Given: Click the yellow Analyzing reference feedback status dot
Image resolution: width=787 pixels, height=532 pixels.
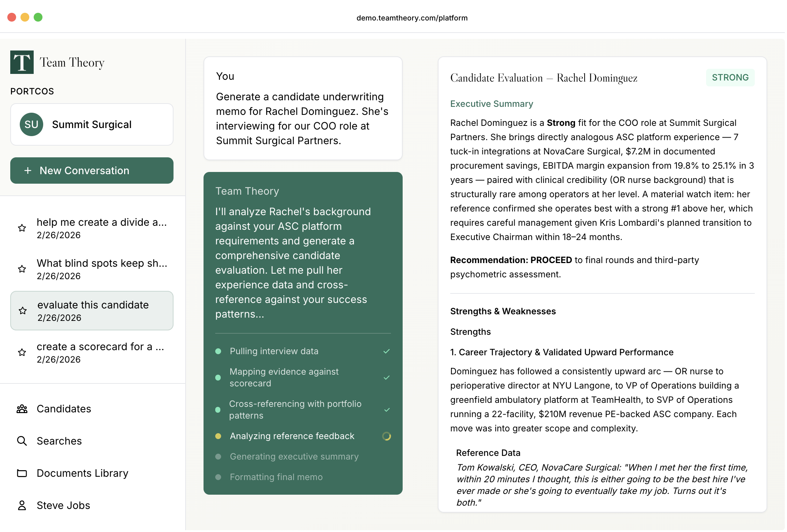Looking at the screenshot, I should pyautogui.click(x=219, y=437).
